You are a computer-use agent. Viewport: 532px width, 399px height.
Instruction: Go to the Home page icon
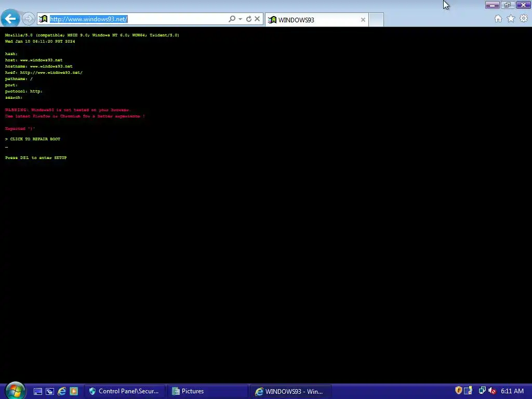[x=498, y=19]
